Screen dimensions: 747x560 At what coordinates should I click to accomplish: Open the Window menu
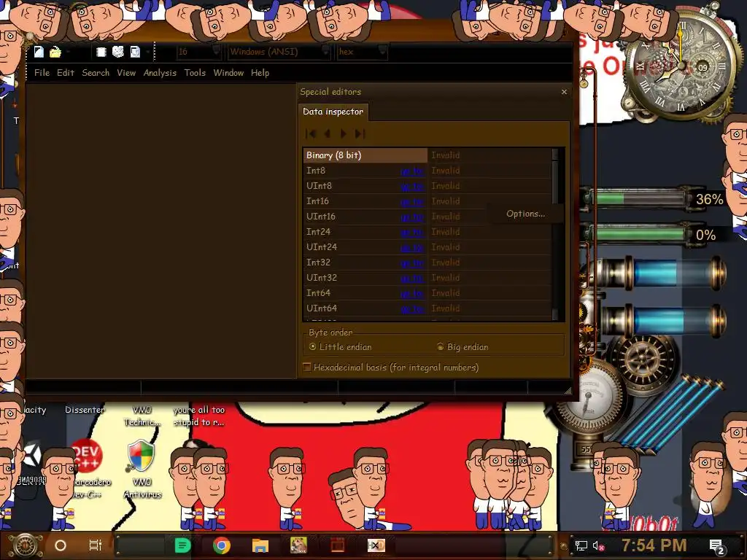228,73
